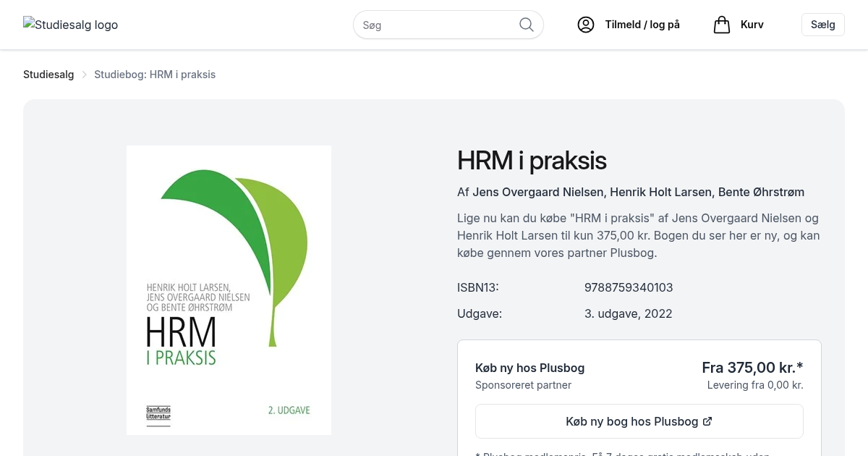Click the ISBN13 number 9788759340103
The image size is (868, 456).
[628, 287]
